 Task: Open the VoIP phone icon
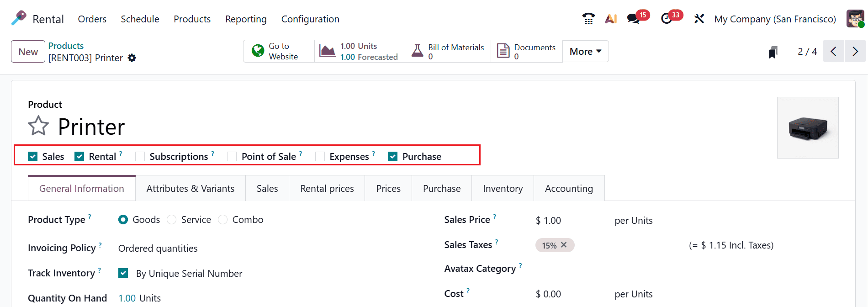[588, 19]
